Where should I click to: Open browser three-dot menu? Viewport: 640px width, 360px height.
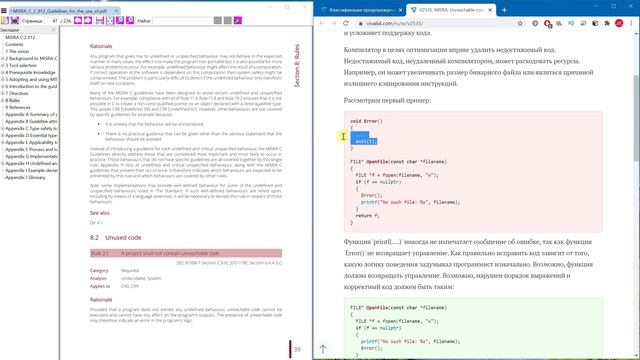(x=631, y=23)
